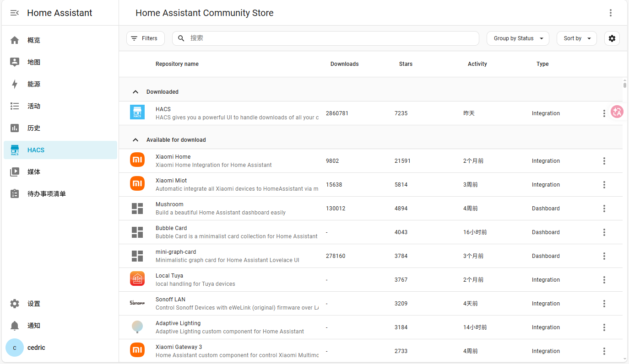Screen dimensions: 629x364
Task: Click the Sonoff LAN logo icon
Action: (x=137, y=303)
